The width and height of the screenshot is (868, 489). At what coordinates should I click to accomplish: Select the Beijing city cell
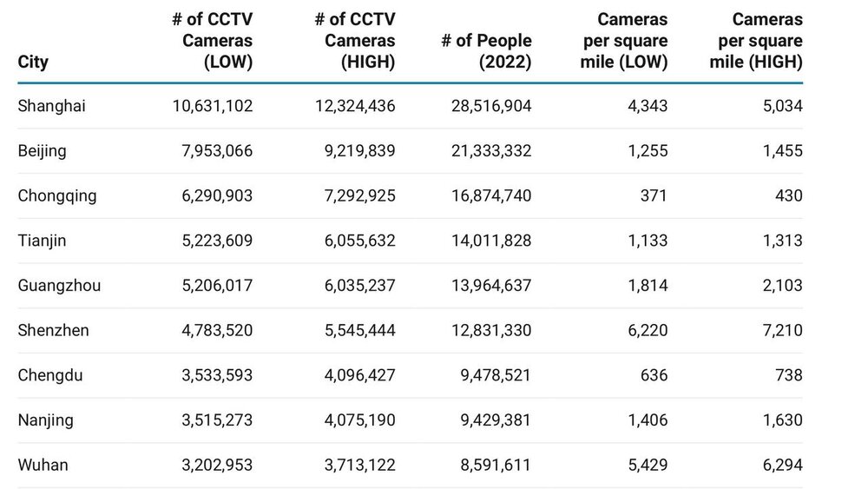(x=42, y=151)
